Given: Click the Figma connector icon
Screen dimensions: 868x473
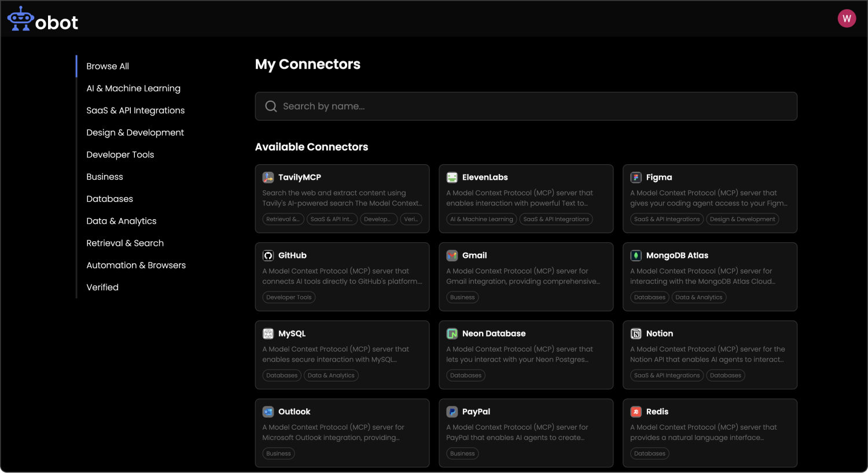Looking at the screenshot, I should pos(636,178).
